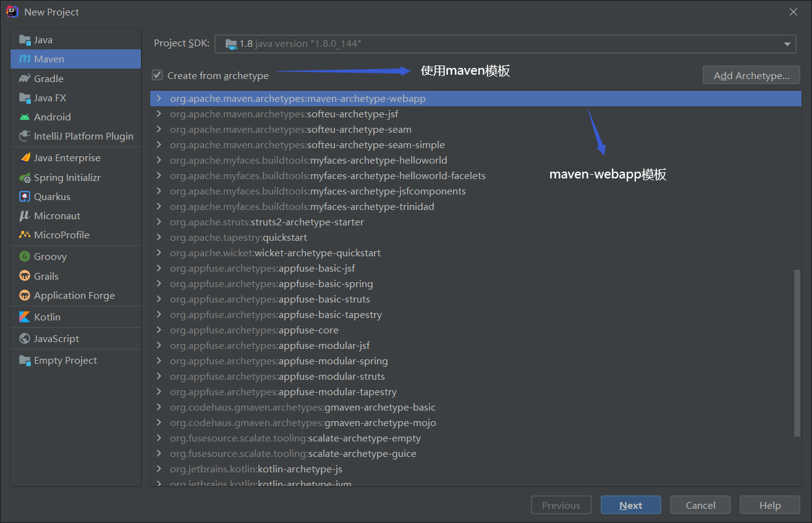Image resolution: width=812 pixels, height=523 pixels.
Task: Expand struts2-archetype-starter node
Action: pyautogui.click(x=159, y=222)
